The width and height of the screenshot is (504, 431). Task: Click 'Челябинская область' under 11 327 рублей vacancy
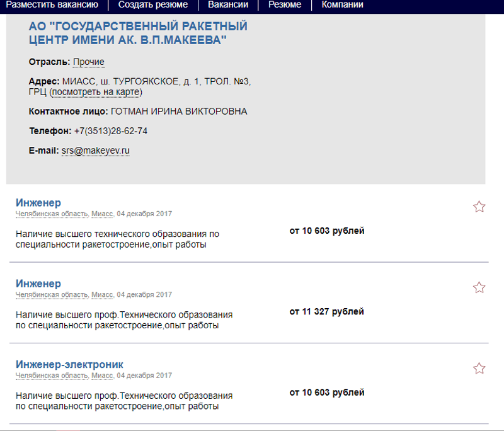(52, 294)
